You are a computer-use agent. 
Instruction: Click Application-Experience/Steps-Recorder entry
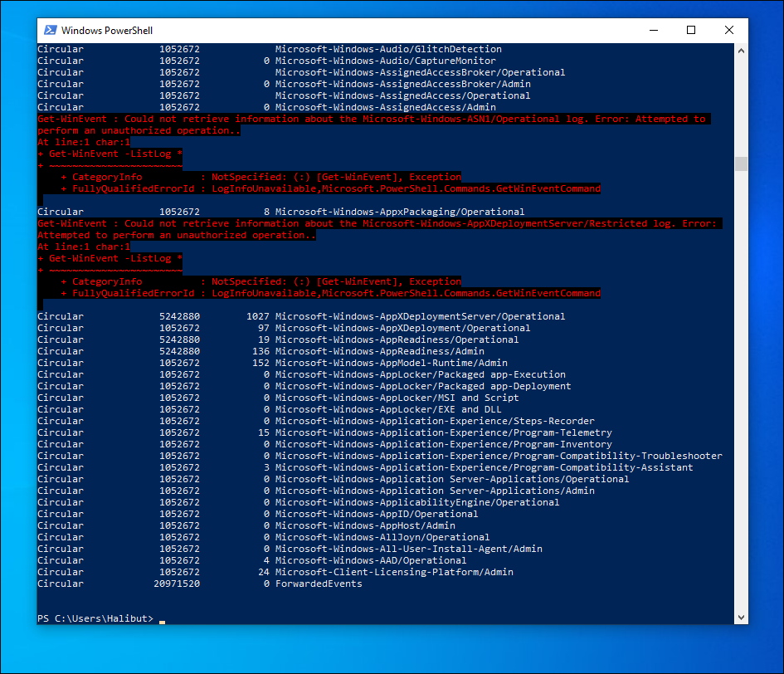click(435, 421)
